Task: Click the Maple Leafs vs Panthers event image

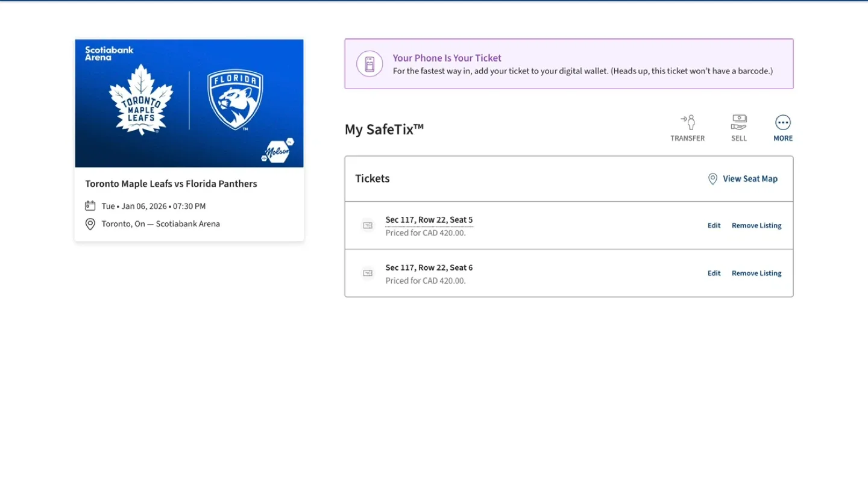Action: (189, 103)
